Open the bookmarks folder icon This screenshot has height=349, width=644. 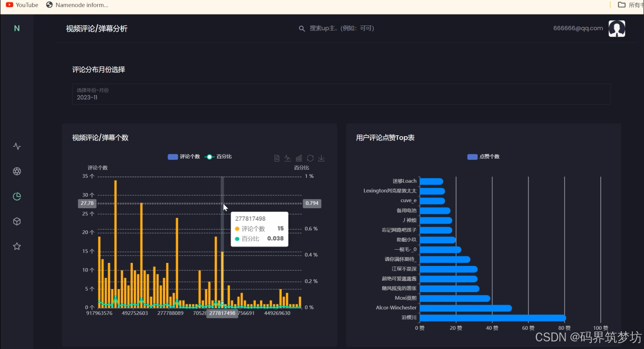622,5
